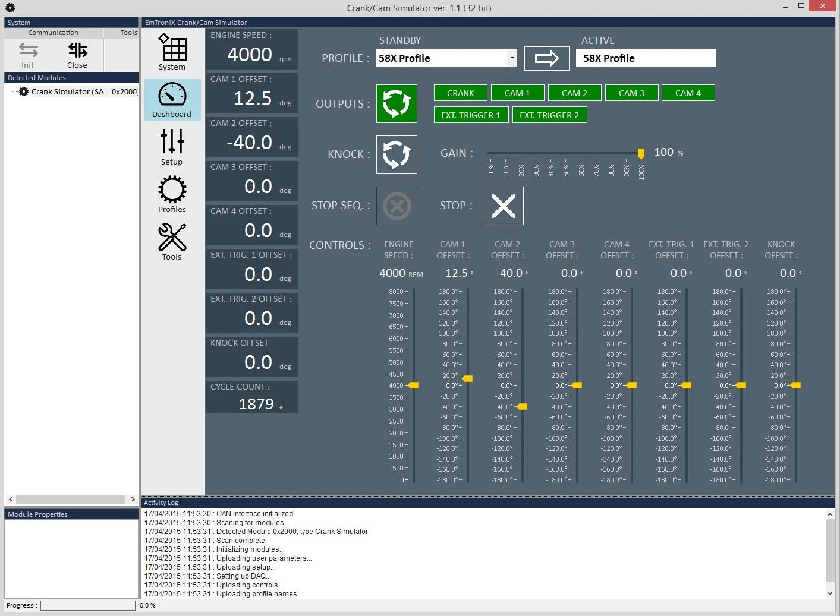Image resolution: width=840 pixels, height=616 pixels.
Task: Click the CAM 1 OFFSET slider handle
Action: (468, 378)
